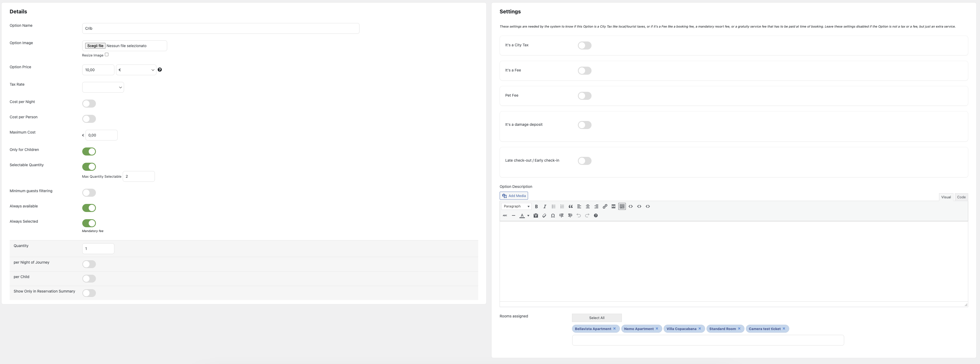Image resolution: width=980 pixels, height=364 pixels.
Task: Turn on It's a damage deposit
Action: [585, 125]
